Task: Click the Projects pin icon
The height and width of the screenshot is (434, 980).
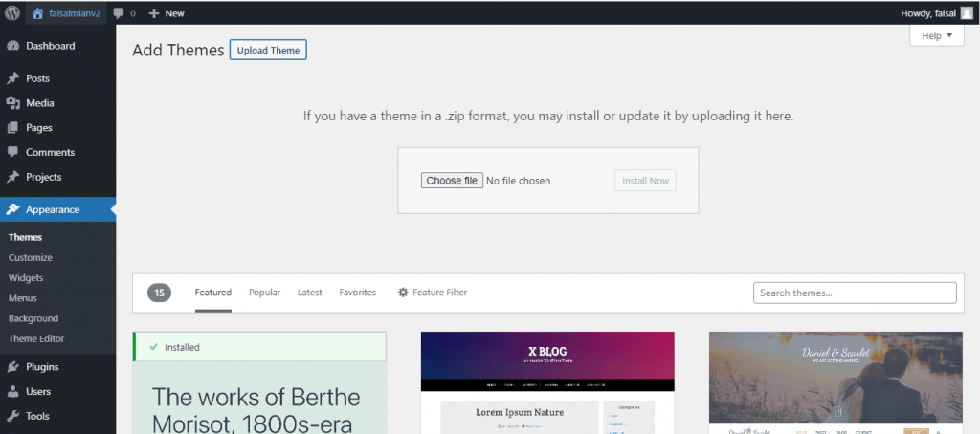Action: (12, 177)
